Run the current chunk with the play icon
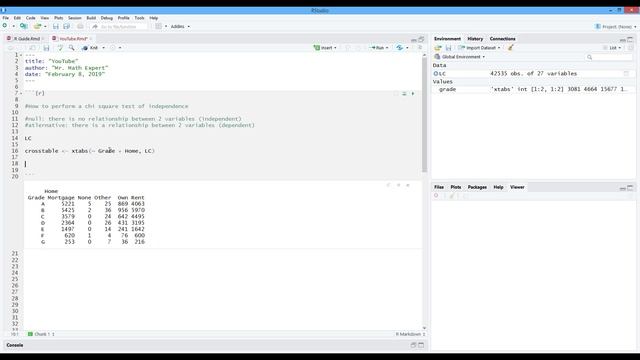 click(413, 93)
